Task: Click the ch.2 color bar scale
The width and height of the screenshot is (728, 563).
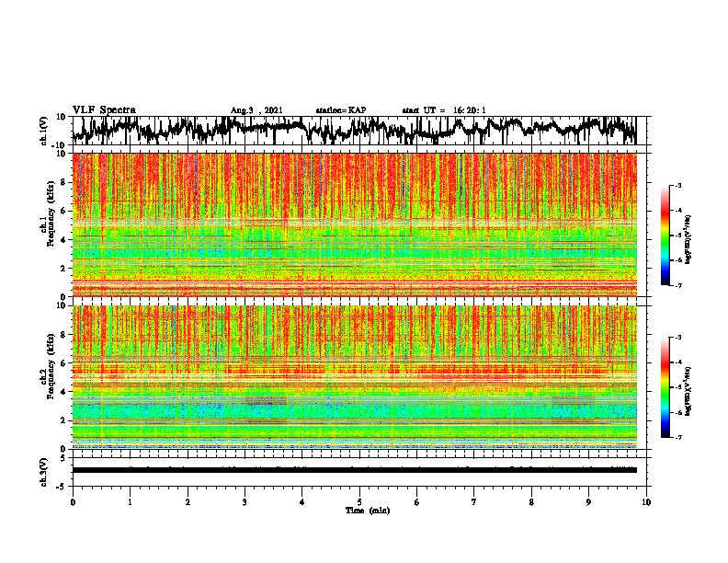Action: (665, 387)
